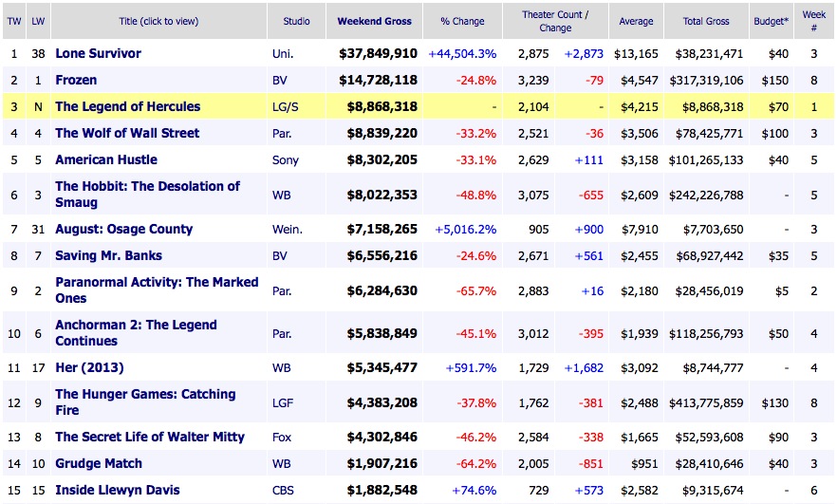Select the American Hustle link
Screen dimensions: 837x504
tap(106, 159)
